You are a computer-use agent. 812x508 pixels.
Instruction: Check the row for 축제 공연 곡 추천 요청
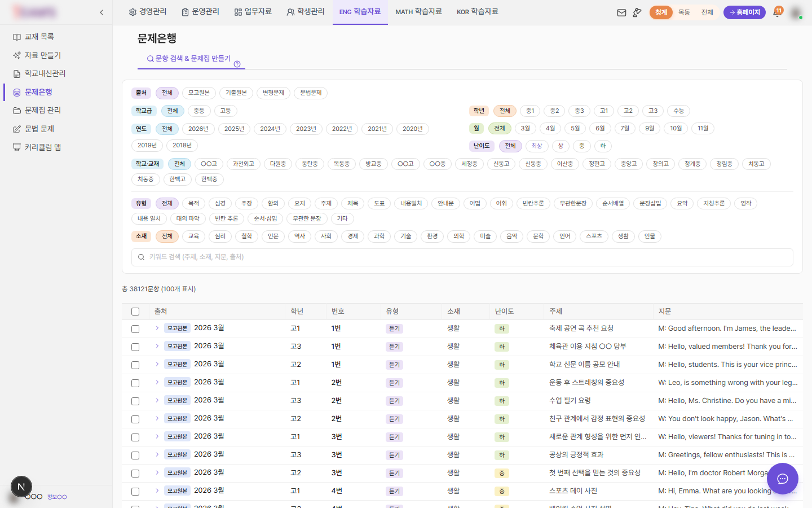tap(135, 329)
